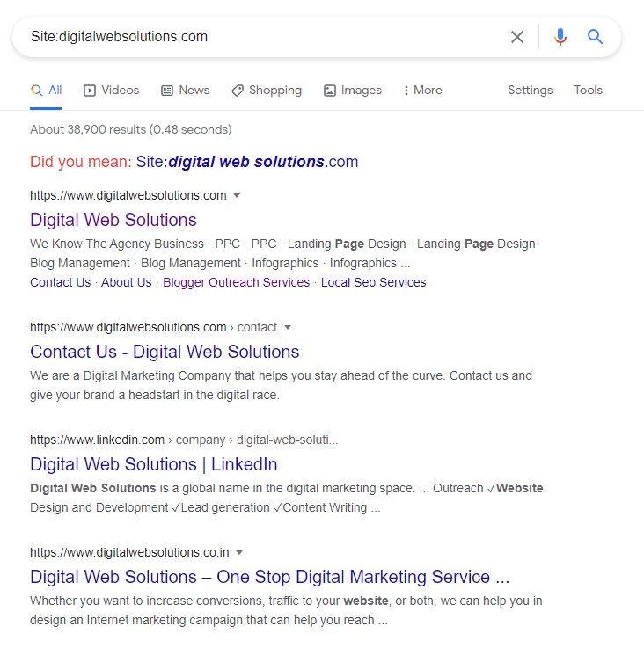Expand arrow next to the contact URL
Viewport: 644px width, 648px height.
click(x=288, y=327)
